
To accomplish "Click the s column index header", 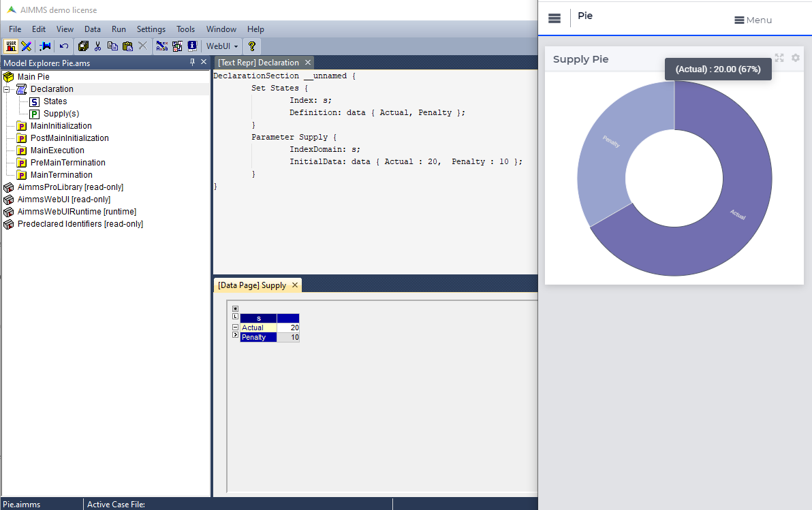I will click(258, 319).
